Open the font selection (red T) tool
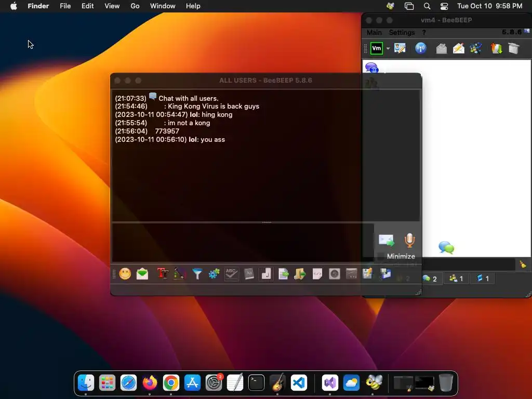The image size is (532, 399). pyautogui.click(x=163, y=273)
